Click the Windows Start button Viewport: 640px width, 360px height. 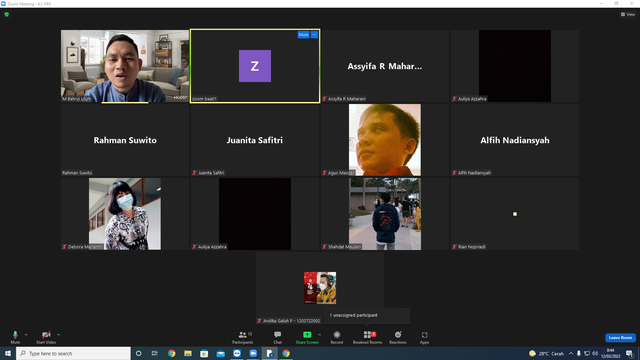coord(8,353)
